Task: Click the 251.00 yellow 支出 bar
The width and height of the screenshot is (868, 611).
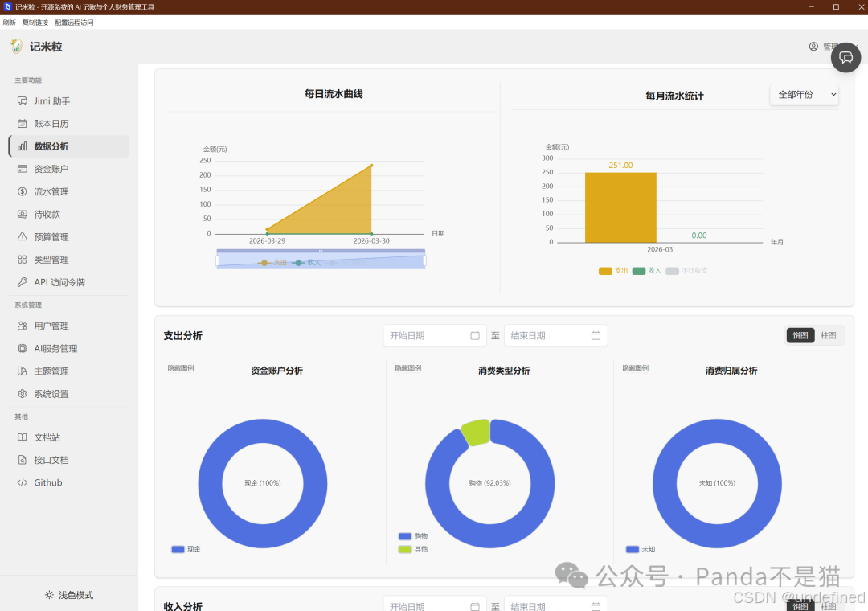Action: pos(620,207)
